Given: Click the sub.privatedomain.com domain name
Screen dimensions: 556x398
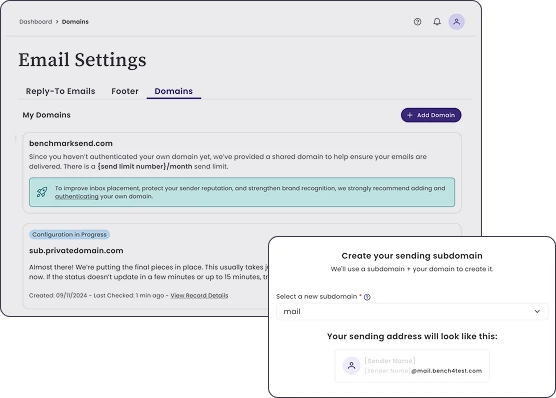Looking at the screenshot, I should [76, 250].
